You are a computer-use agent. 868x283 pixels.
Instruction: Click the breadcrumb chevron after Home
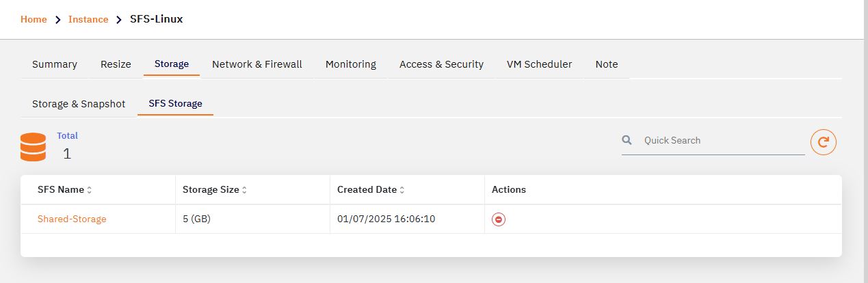pyautogui.click(x=58, y=19)
